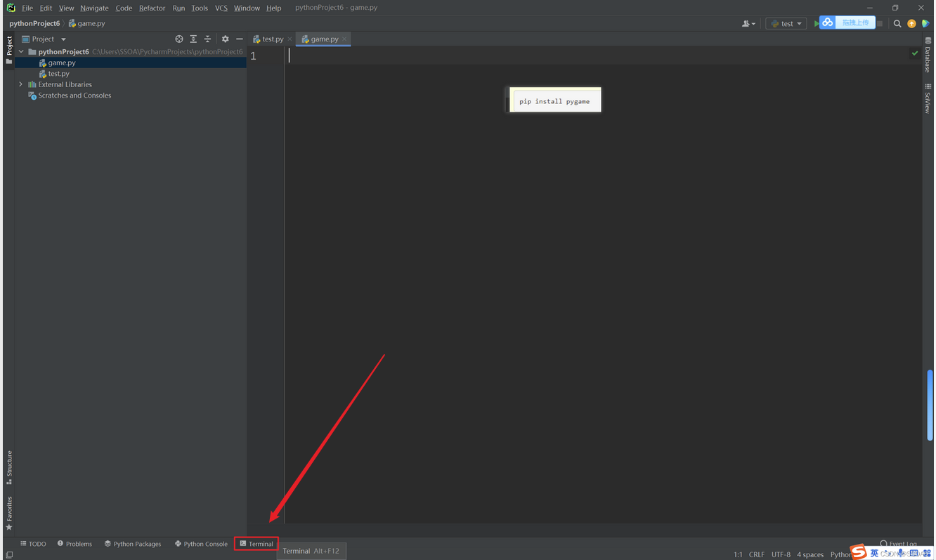Open the View menu
The height and width of the screenshot is (560, 936).
(66, 8)
